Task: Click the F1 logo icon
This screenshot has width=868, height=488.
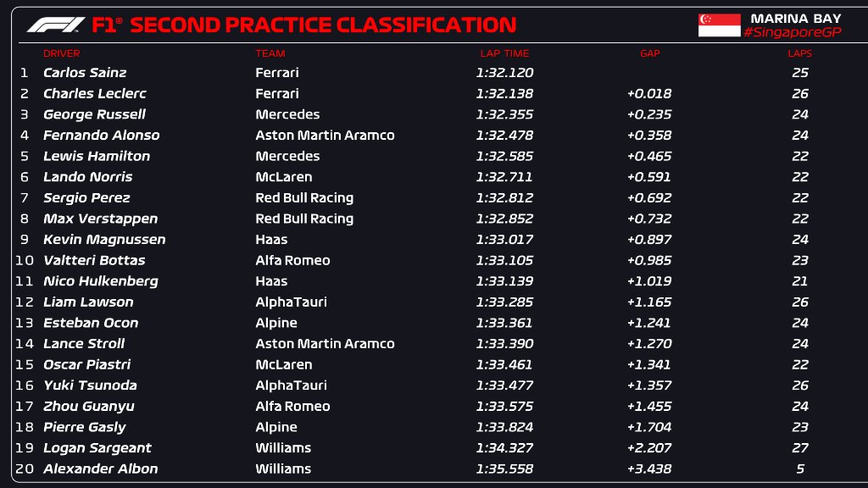Action: tap(56, 25)
